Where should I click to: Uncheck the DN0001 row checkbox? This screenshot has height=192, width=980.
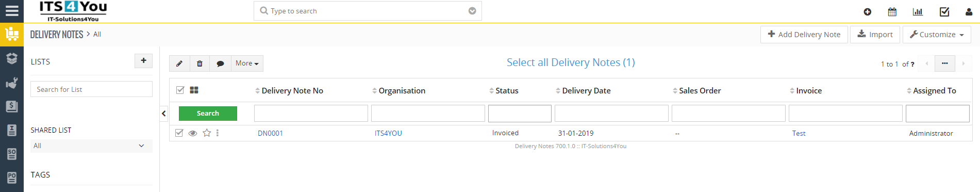[x=179, y=133]
